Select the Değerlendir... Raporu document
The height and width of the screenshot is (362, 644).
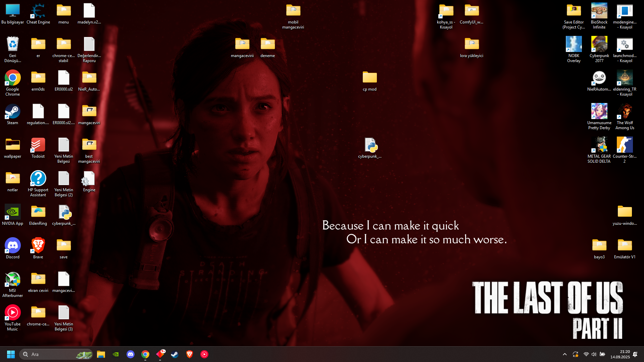89,50
